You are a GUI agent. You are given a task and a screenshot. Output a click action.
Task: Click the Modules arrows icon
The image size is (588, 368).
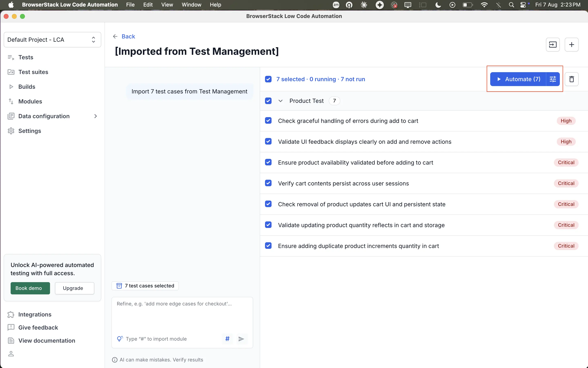[x=11, y=101]
